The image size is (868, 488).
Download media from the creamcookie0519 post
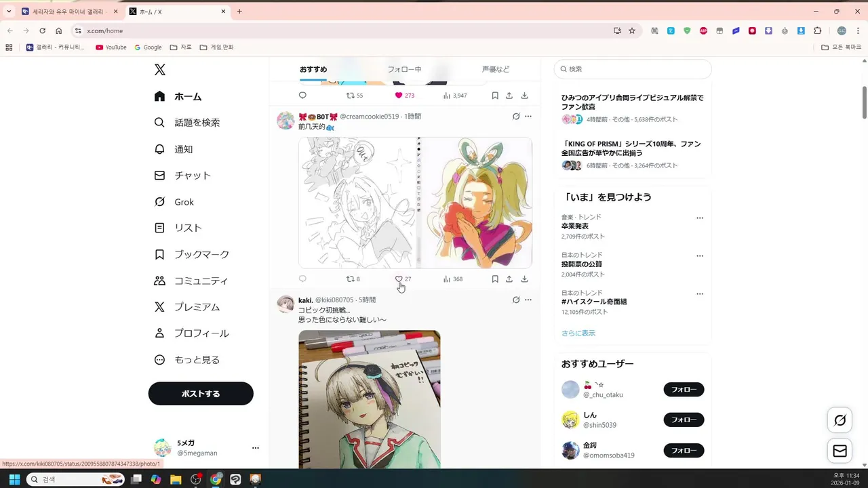[x=524, y=279]
